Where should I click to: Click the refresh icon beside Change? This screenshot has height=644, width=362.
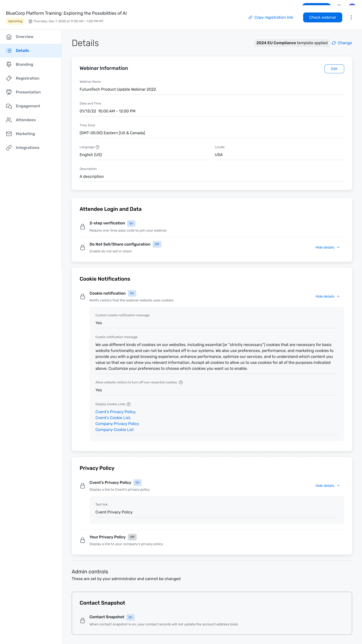pos(334,43)
